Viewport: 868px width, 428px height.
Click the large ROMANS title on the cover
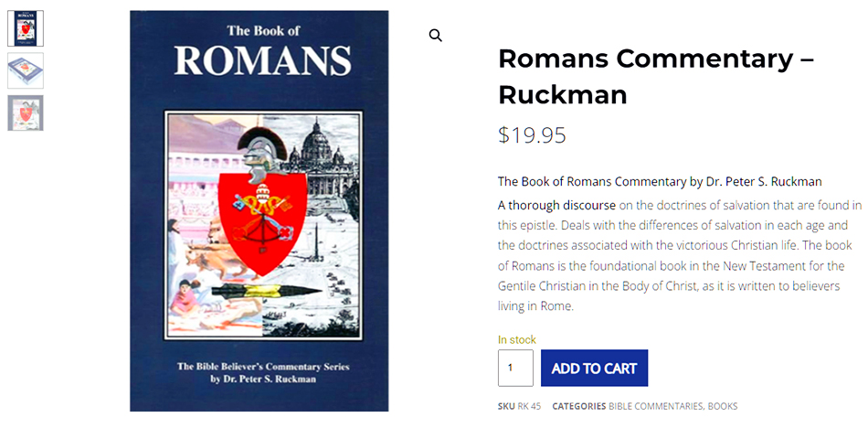point(262,60)
